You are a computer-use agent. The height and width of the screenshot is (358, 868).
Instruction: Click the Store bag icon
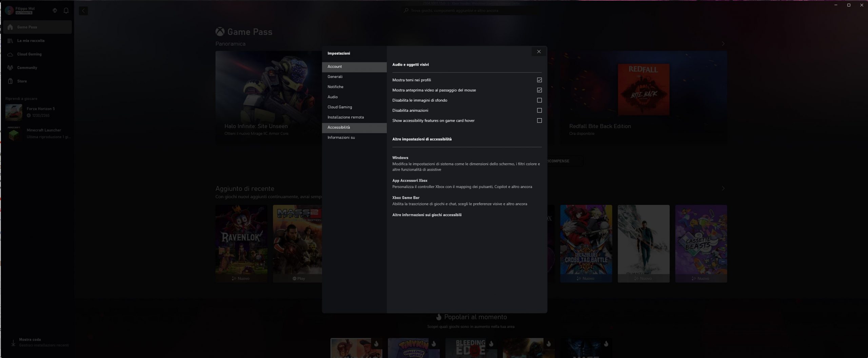click(10, 81)
